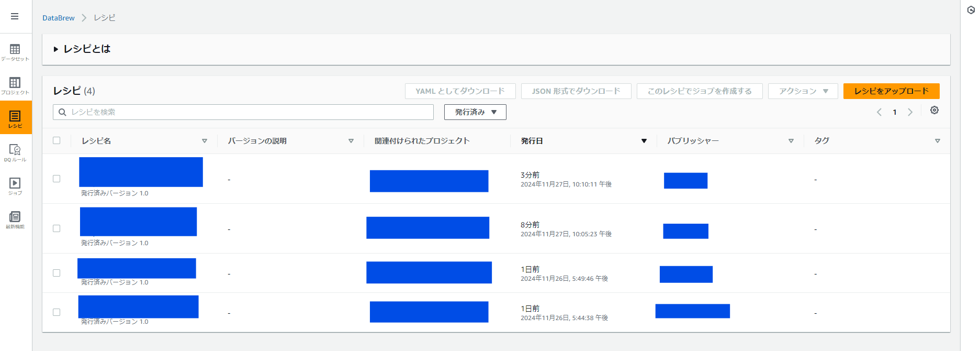Open the 最新機能 sidebar icon

coord(15,220)
